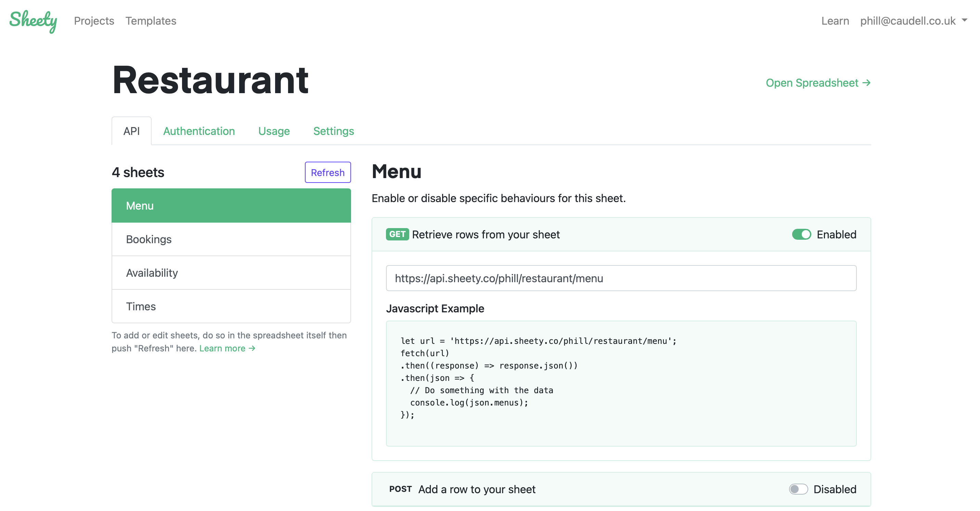Click Open Spreadsheet link
Viewport: 980px width, 511px height.
click(x=818, y=83)
